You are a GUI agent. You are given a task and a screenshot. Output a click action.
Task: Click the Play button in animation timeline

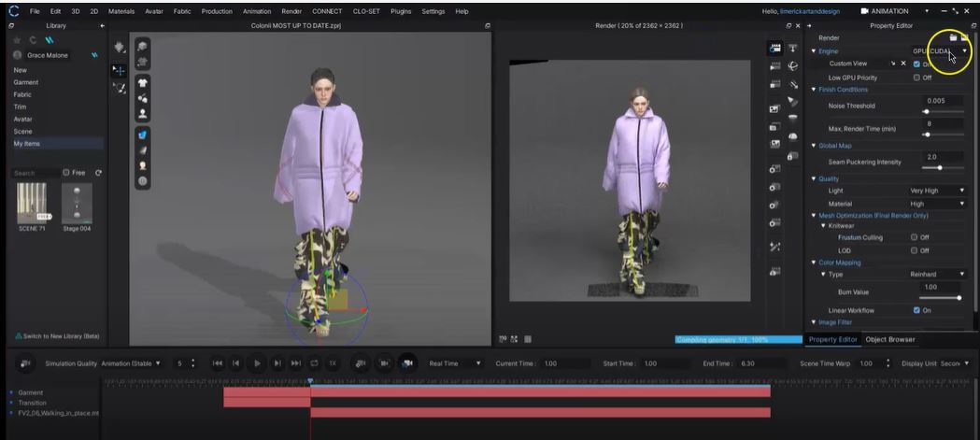(x=257, y=362)
